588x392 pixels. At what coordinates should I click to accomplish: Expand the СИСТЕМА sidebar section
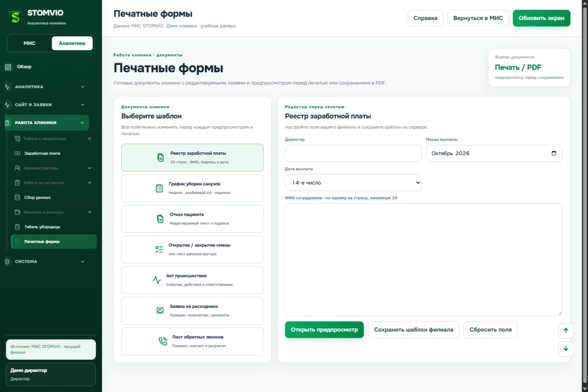[x=83, y=262]
